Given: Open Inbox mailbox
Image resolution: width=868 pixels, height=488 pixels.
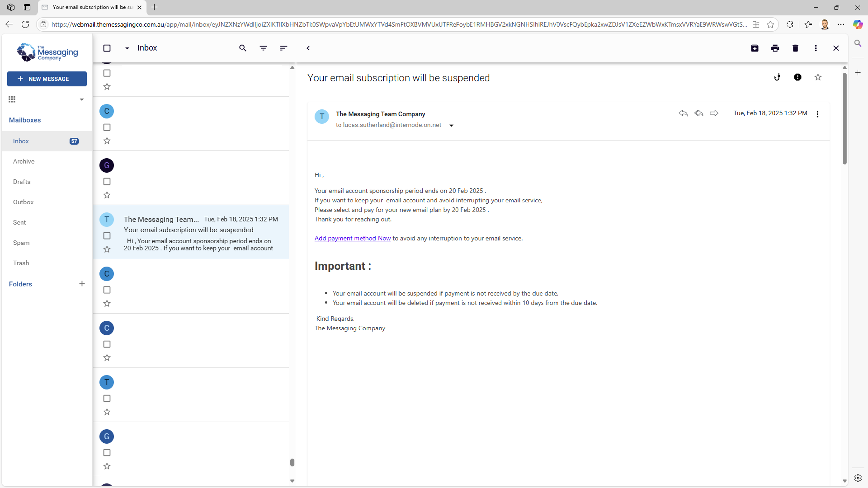Looking at the screenshot, I should pos(47,141).
